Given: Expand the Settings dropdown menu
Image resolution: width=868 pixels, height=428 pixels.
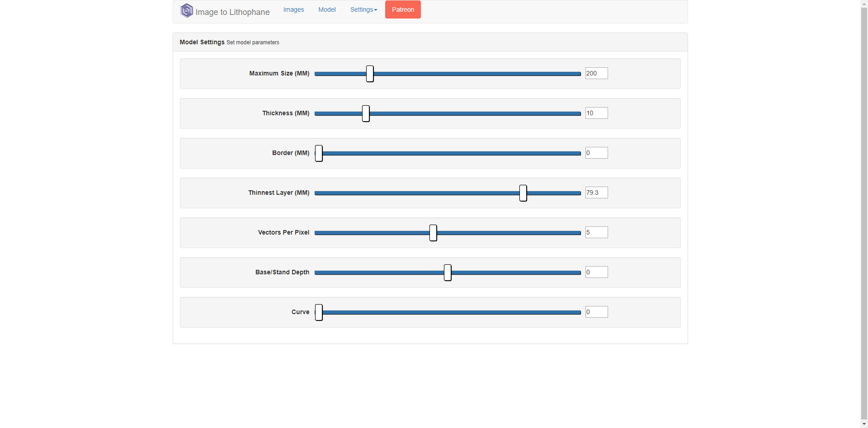Looking at the screenshot, I should click(x=363, y=9).
